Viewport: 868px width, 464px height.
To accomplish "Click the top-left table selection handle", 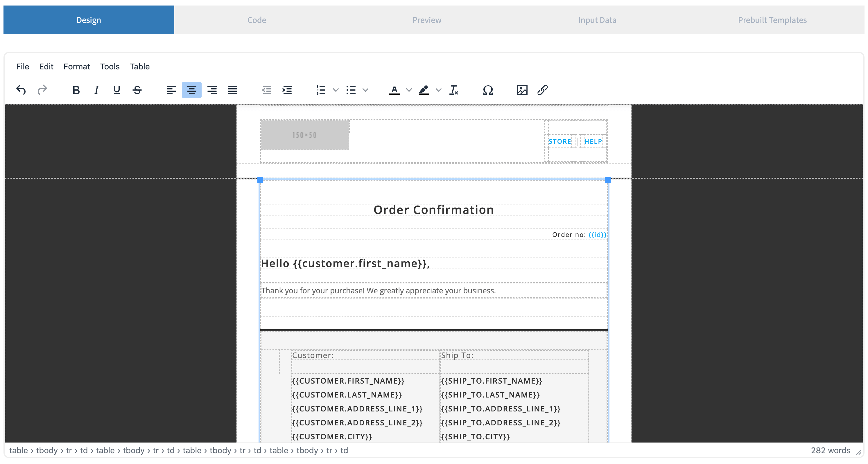I will pyautogui.click(x=260, y=180).
